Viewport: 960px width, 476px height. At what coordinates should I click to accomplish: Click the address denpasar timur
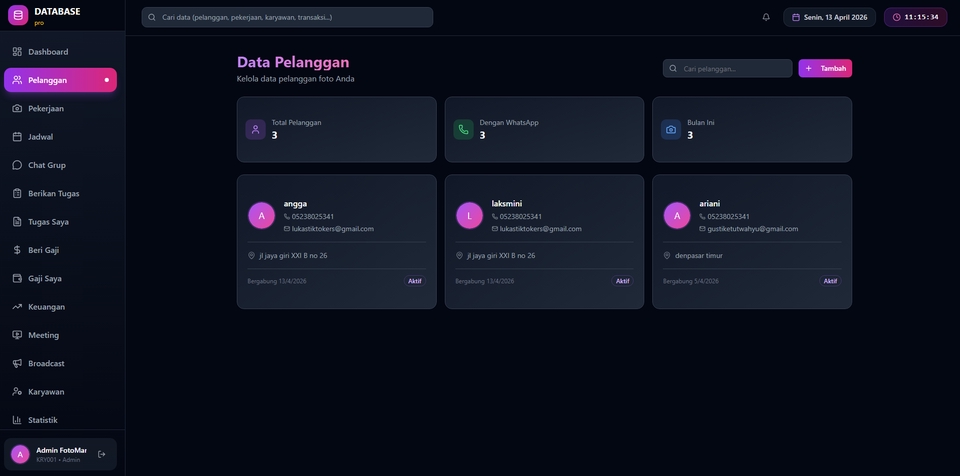click(x=699, y=255)
